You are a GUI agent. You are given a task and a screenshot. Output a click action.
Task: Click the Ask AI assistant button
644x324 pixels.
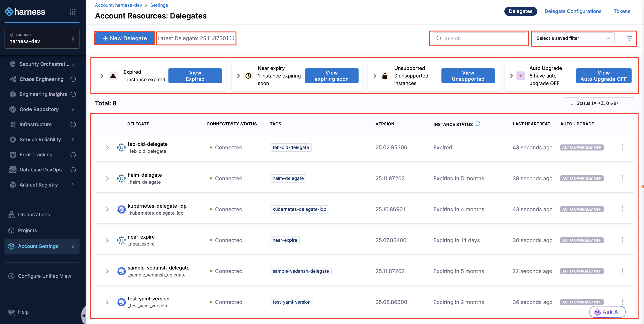(607, 312)
